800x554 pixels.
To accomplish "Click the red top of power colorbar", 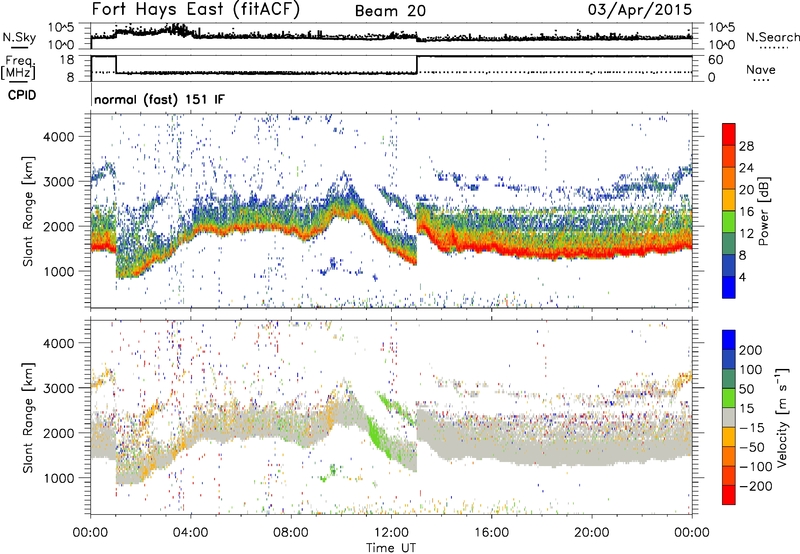I will coord(729,134).
